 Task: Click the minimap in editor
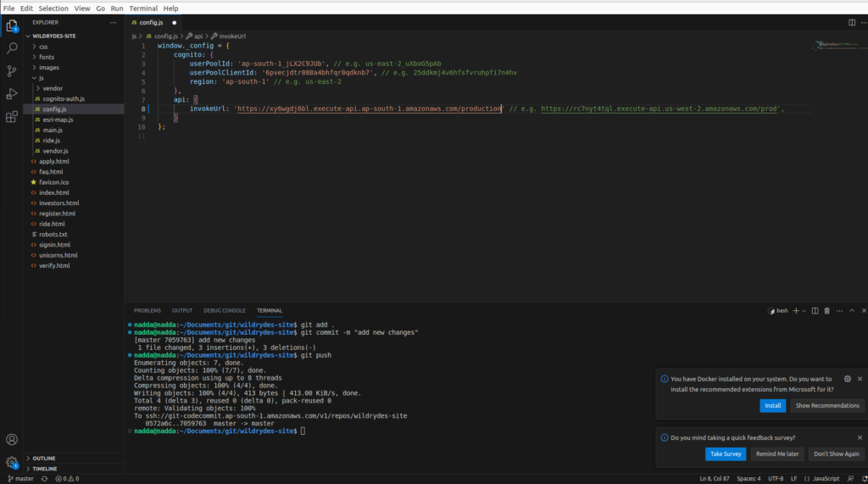pos(839,46)
